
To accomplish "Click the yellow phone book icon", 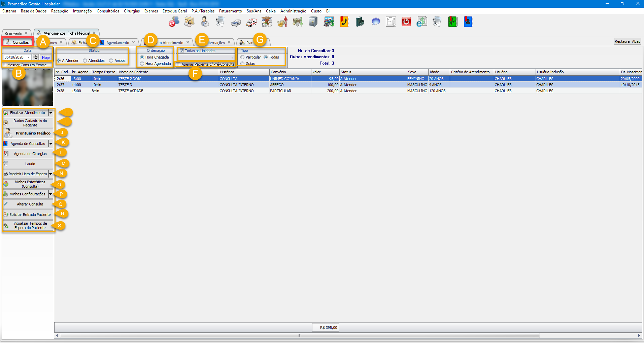I will tap(344, 22).
